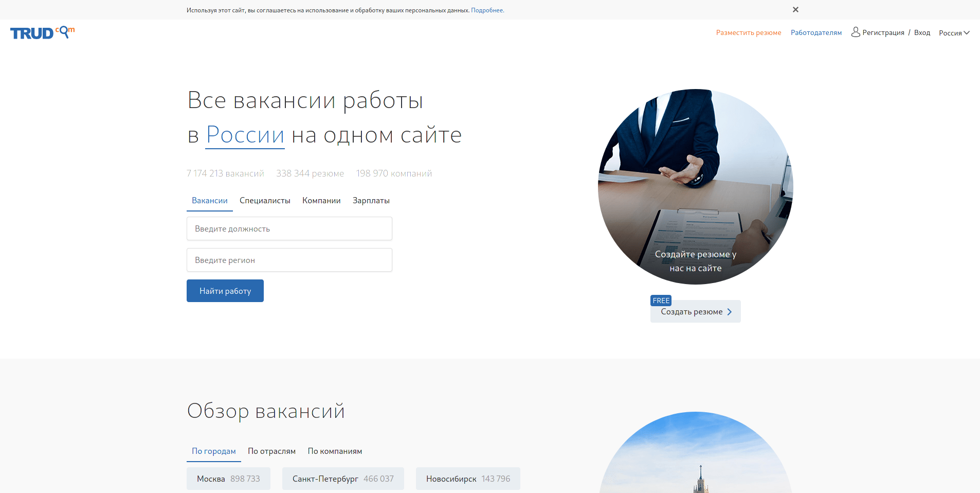Open the Регистрация link
This screenshot has width=980, height=493.
pyautogui.click(x=883, y=33)
